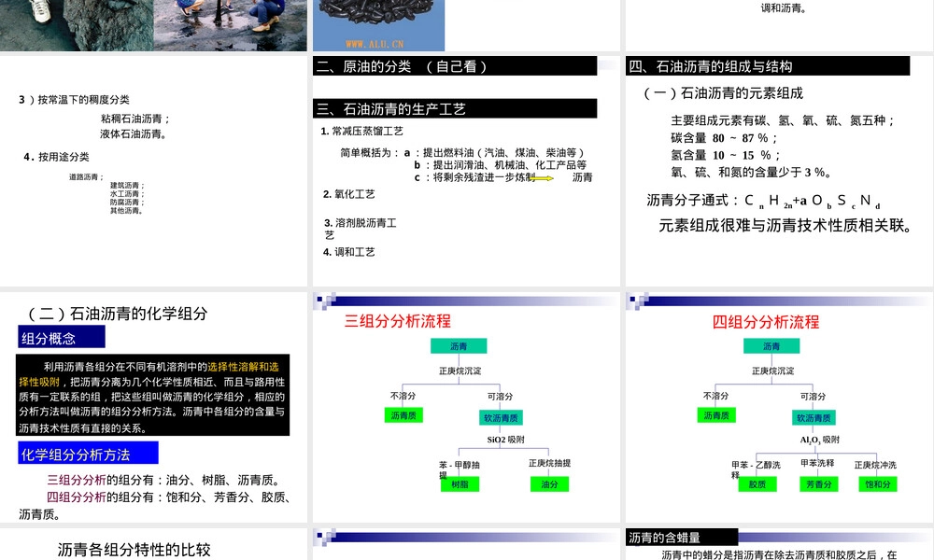
Task: Select the red title '三组分分析流程'
Action: 397,321
